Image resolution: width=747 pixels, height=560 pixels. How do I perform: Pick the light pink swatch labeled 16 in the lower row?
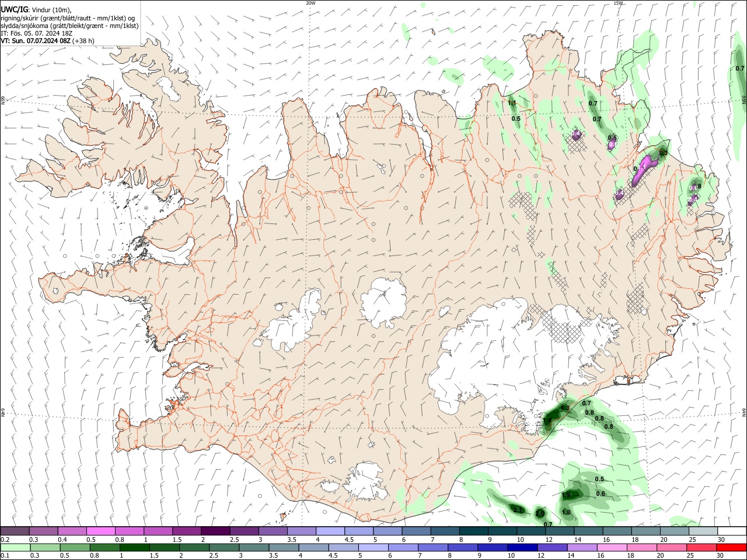coord(611,548)
